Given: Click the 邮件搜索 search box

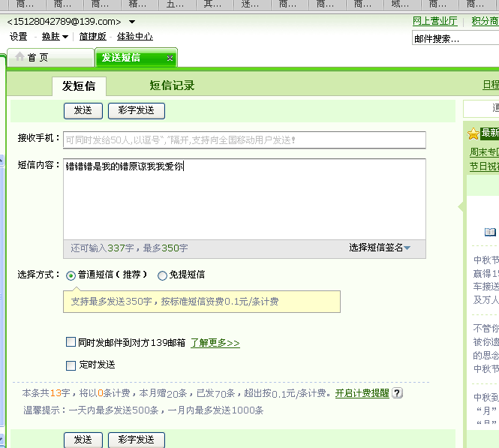Looking at the screenshot, I should (455, 39).
